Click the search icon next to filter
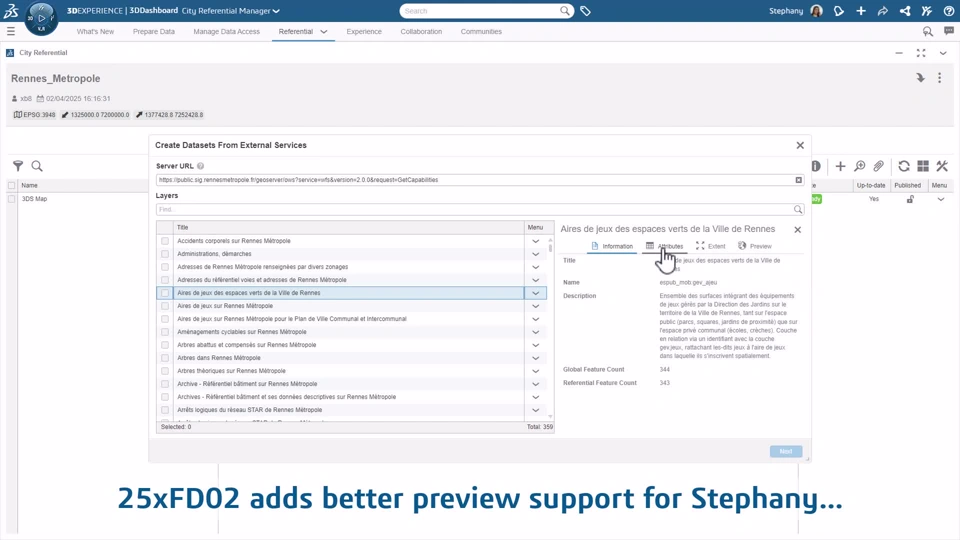Image resolution: width=960 pixels, height=540 pixels. pos(37,166)
